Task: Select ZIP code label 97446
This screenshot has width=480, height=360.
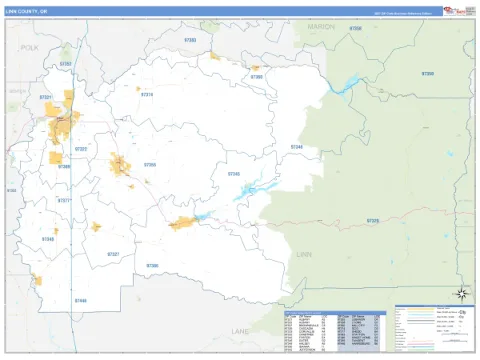Action: pyautogui.click(x=81, y=301)
